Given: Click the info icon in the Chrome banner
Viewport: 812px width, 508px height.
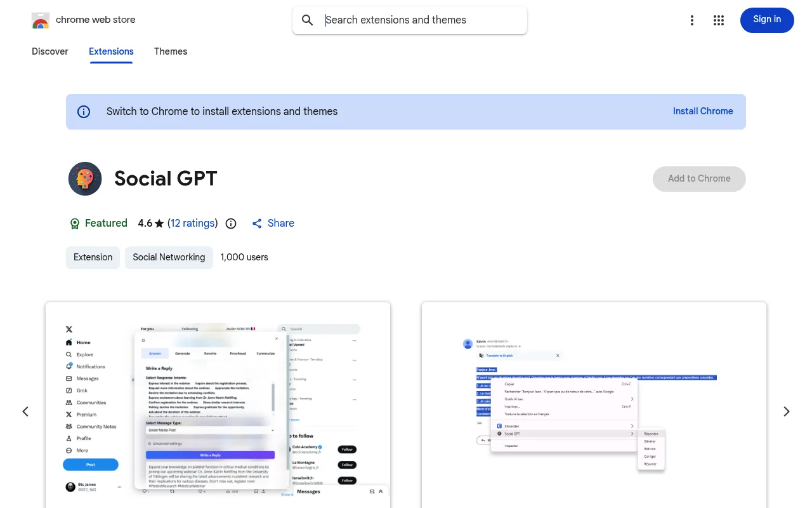Looking at the screenshot, I should click(84, 112).
